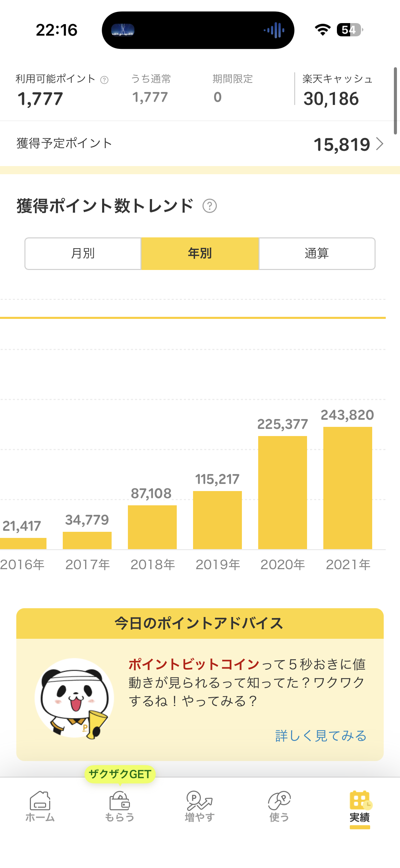Tap the battery indicator showing 54
The image size is (400, 868).
click(350, 30)
